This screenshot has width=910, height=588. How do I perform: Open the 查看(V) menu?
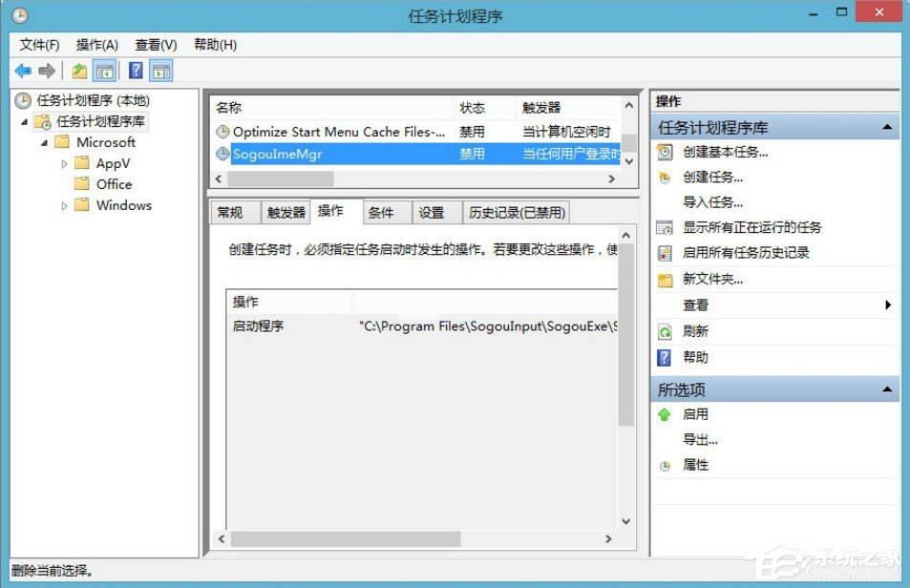tap(155, 44)
